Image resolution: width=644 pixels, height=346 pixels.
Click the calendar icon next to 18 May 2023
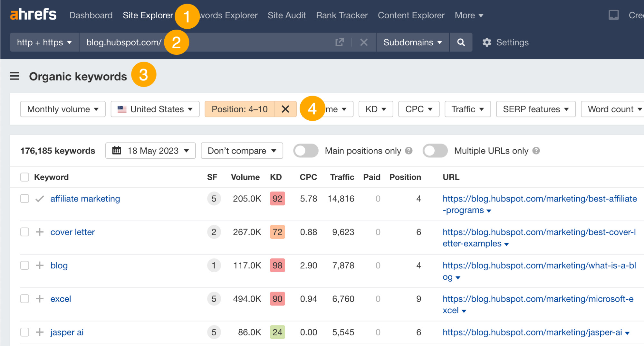[x=117, y=150]
